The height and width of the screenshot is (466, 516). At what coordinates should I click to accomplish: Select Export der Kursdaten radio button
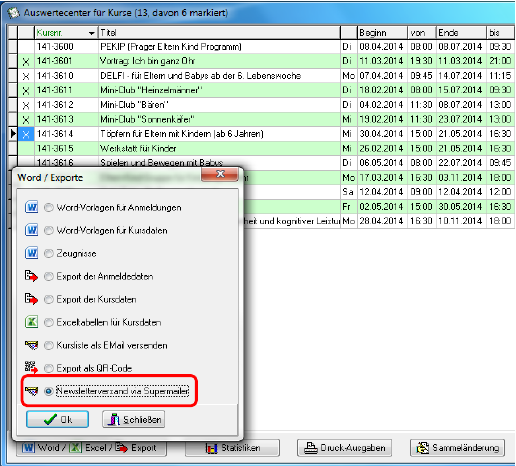click(49, 299)
